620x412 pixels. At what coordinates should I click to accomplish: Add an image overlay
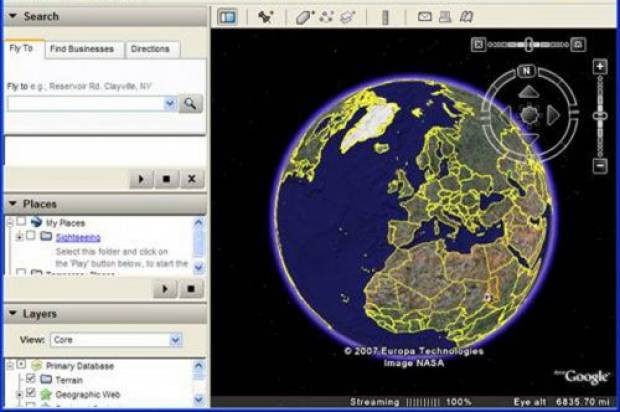(x=348, y=17)
